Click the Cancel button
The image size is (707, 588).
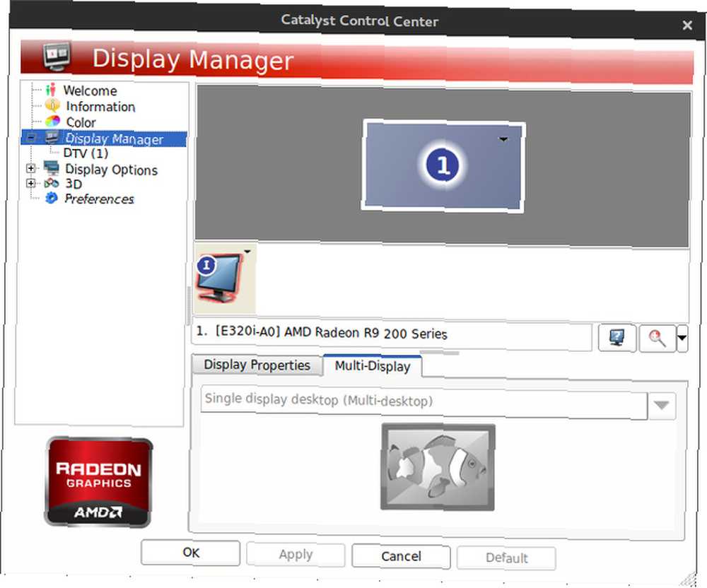point(401,556)
